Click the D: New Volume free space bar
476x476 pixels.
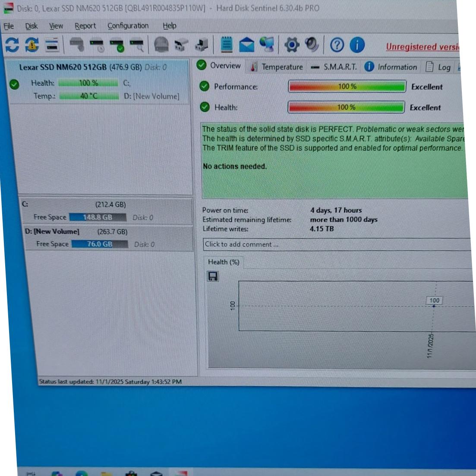pos(100,244)
